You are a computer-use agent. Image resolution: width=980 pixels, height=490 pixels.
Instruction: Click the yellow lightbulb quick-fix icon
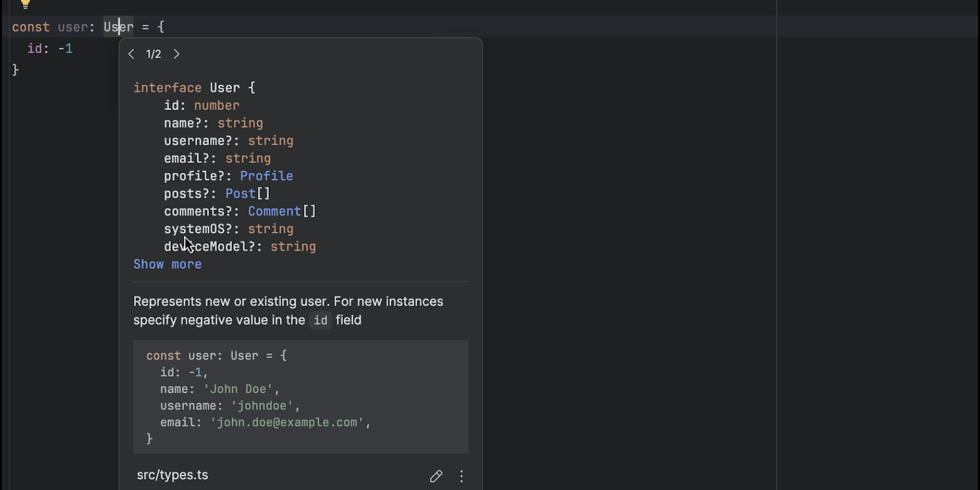click(25, 4)
